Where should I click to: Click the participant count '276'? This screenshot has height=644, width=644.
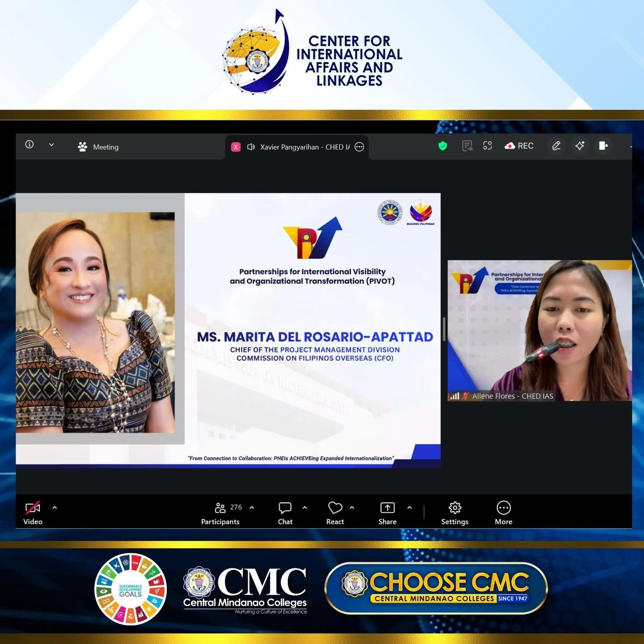[x=236, y=507]
